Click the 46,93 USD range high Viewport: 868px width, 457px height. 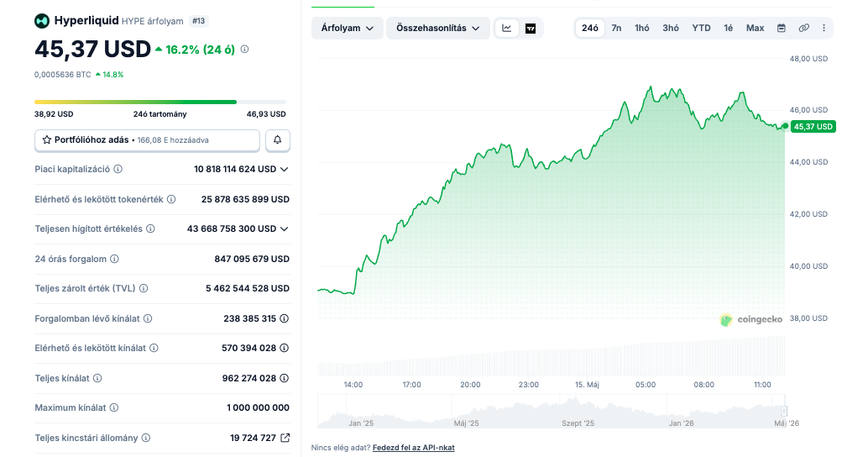tap(266, 114)
